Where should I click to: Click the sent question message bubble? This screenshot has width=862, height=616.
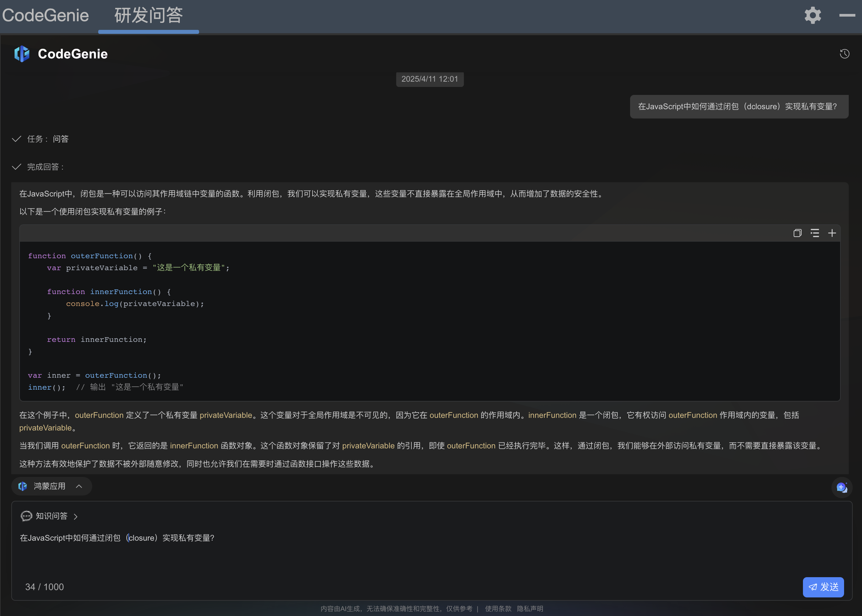point(739,107)
